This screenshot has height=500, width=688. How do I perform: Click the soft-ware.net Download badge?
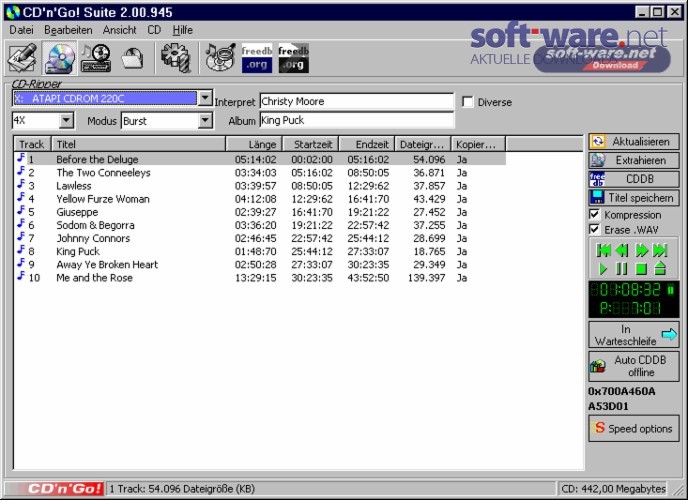[x=603, y=58]
